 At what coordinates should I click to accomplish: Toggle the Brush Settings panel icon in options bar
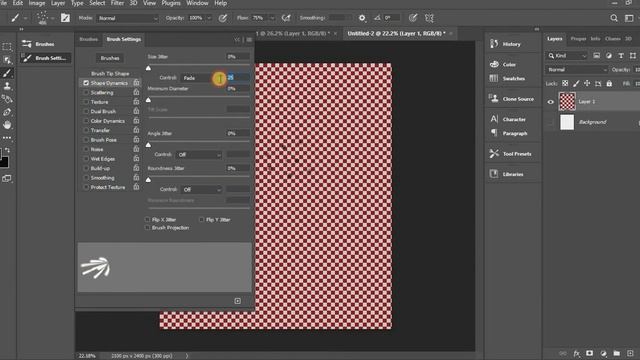[65, 18]
